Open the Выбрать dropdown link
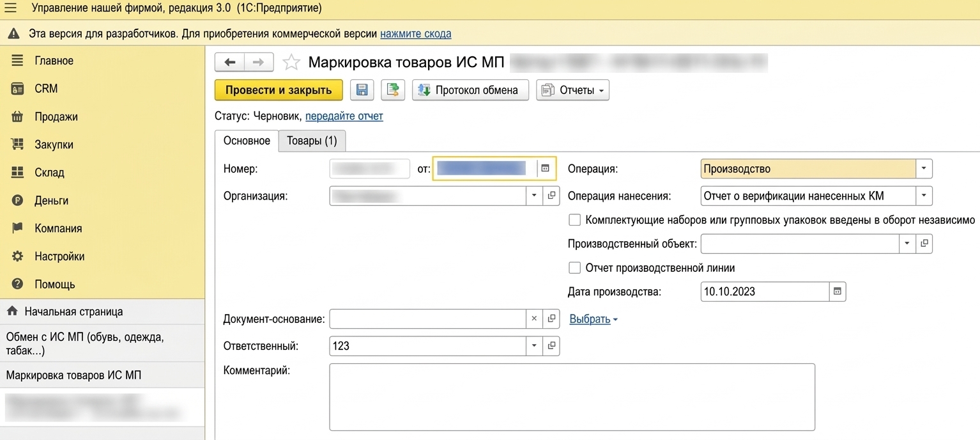980x440 pixels. pyautogui.click(x=593, y=319)
